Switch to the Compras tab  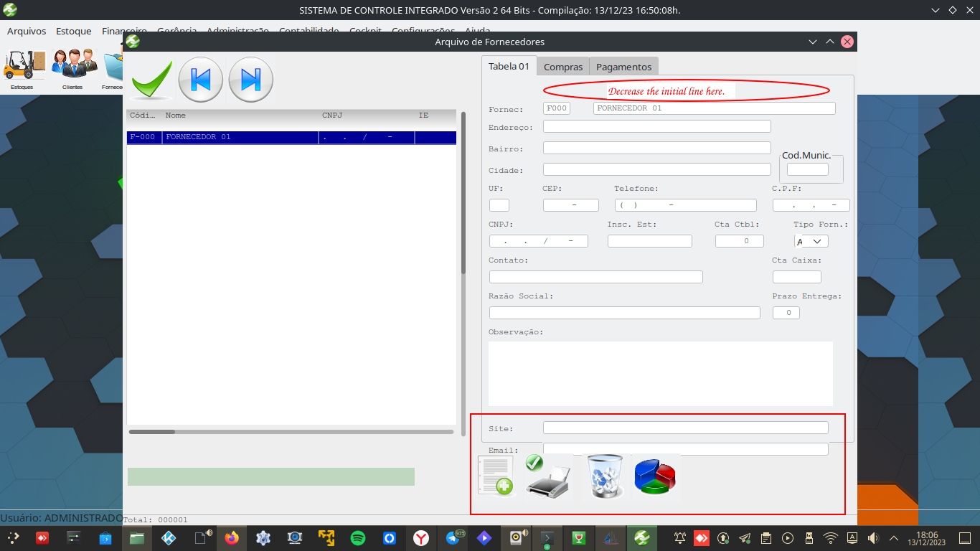[563, 67]
